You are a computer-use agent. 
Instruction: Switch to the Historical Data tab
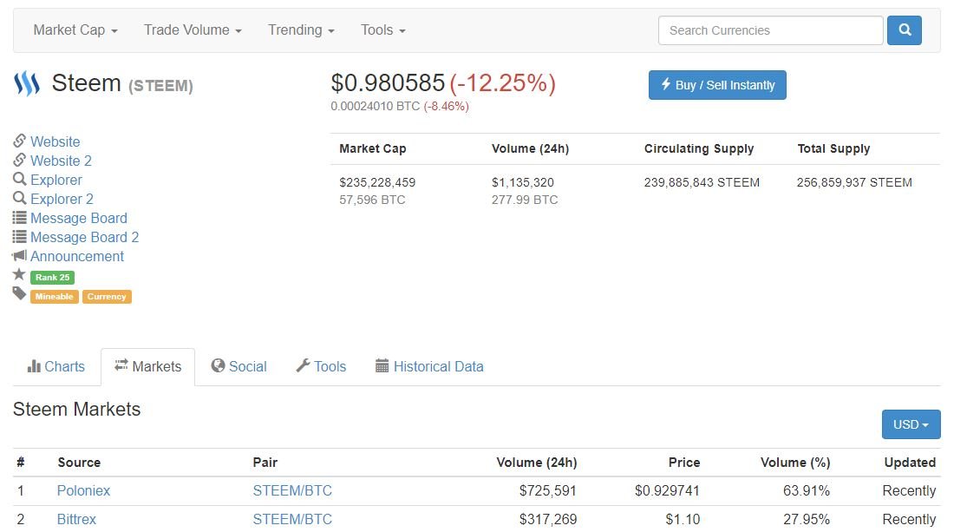429,366
